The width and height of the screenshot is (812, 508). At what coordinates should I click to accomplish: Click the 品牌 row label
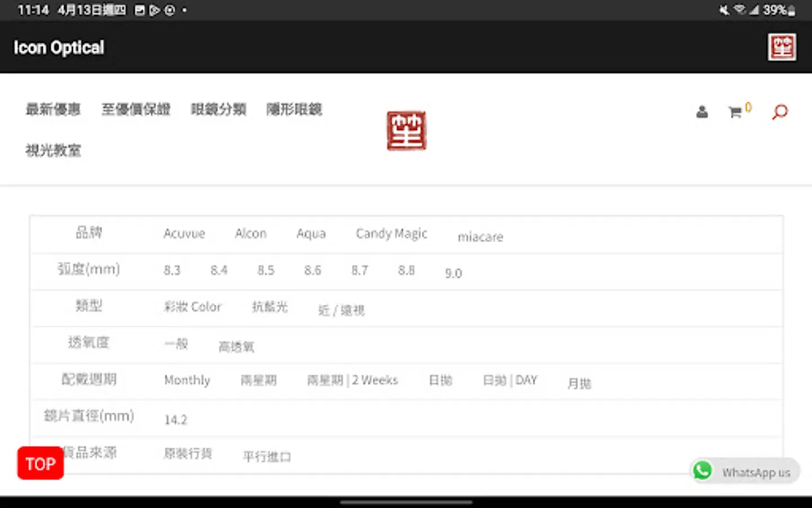[89, 232]
